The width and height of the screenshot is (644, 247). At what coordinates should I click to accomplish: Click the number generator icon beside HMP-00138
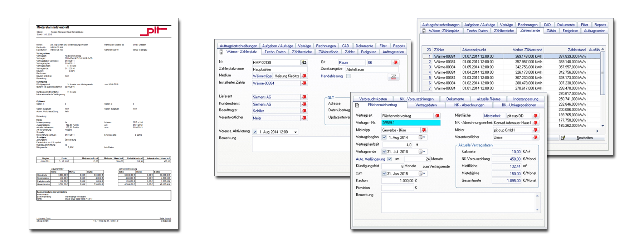[304, 62]
